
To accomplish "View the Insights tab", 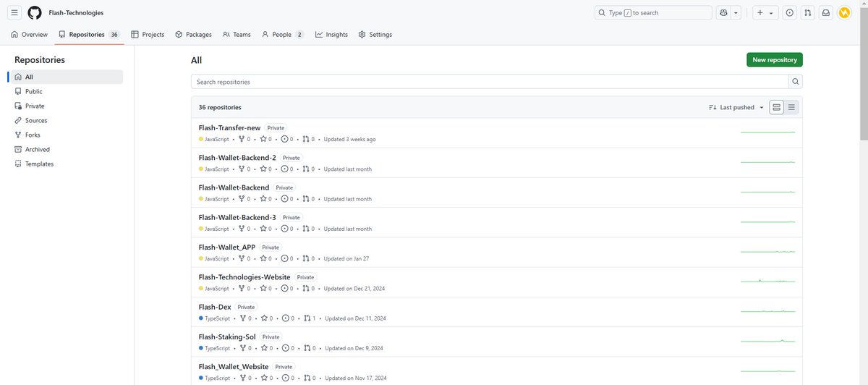I will [x=331, y=34].
